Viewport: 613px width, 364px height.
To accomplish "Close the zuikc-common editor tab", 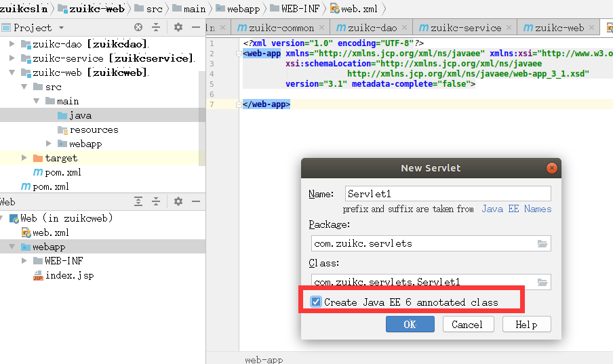I will click(x=321, y=27).
